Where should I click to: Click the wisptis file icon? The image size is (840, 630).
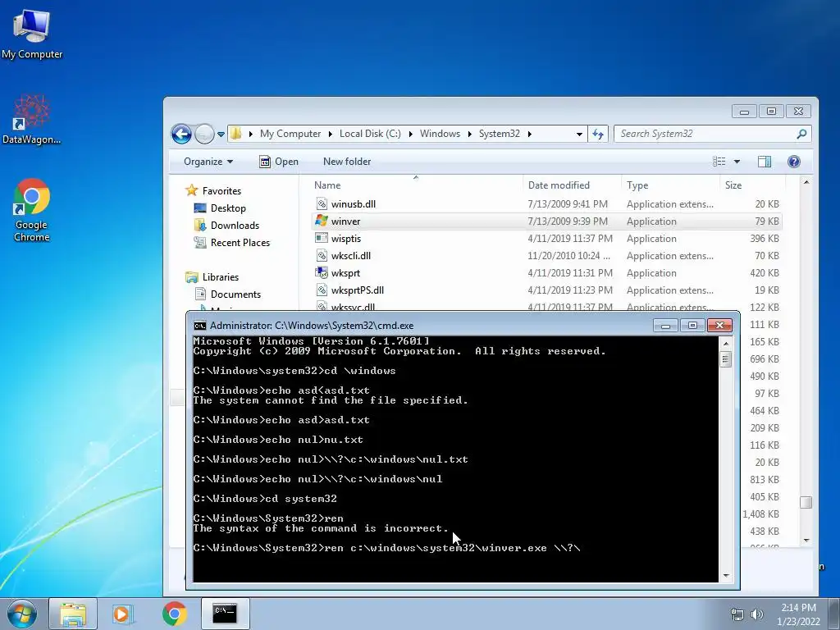[322, 238]
